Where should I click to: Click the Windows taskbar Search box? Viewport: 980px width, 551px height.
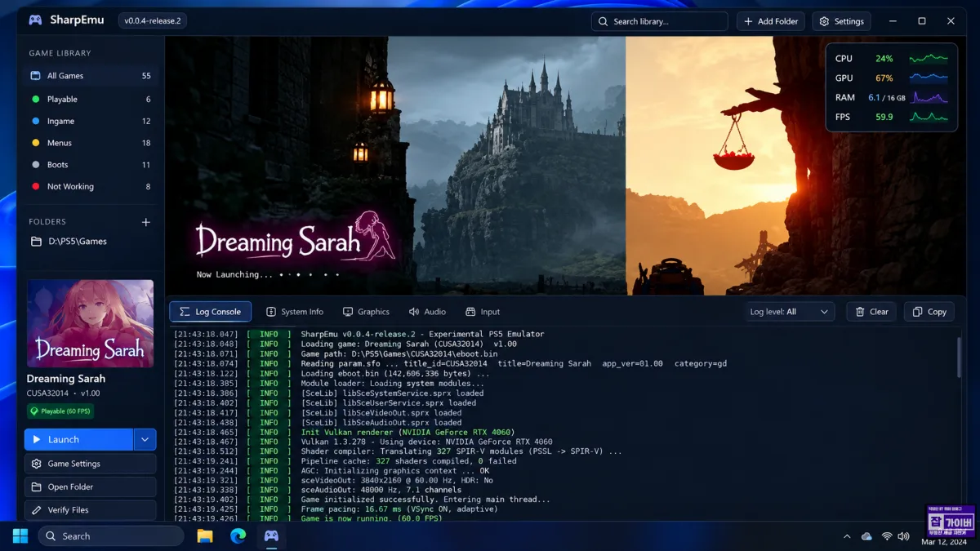pos(110,536)
